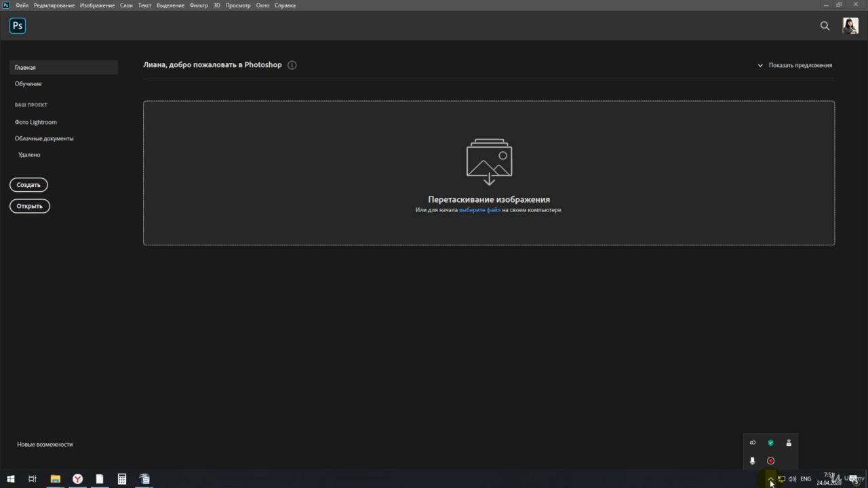Click the microphone tray icon

[x=752, y=461]
